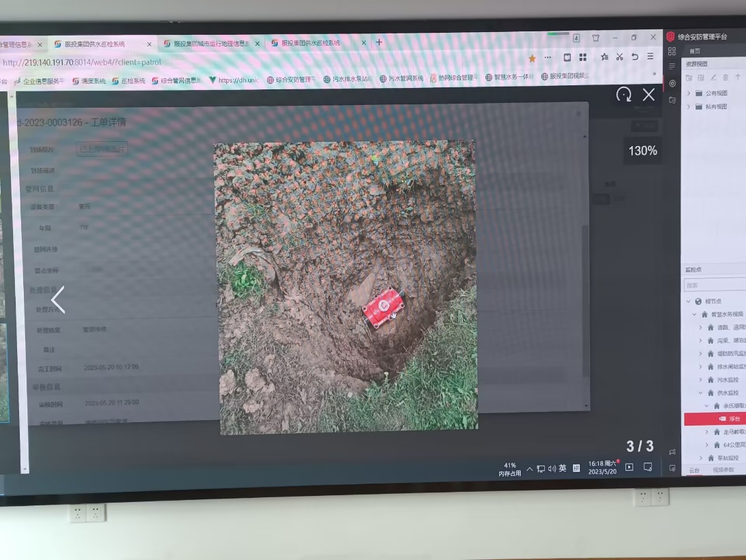
Task: Click the volume speaker icon in system tray
Action: click(x=552, y=469)
